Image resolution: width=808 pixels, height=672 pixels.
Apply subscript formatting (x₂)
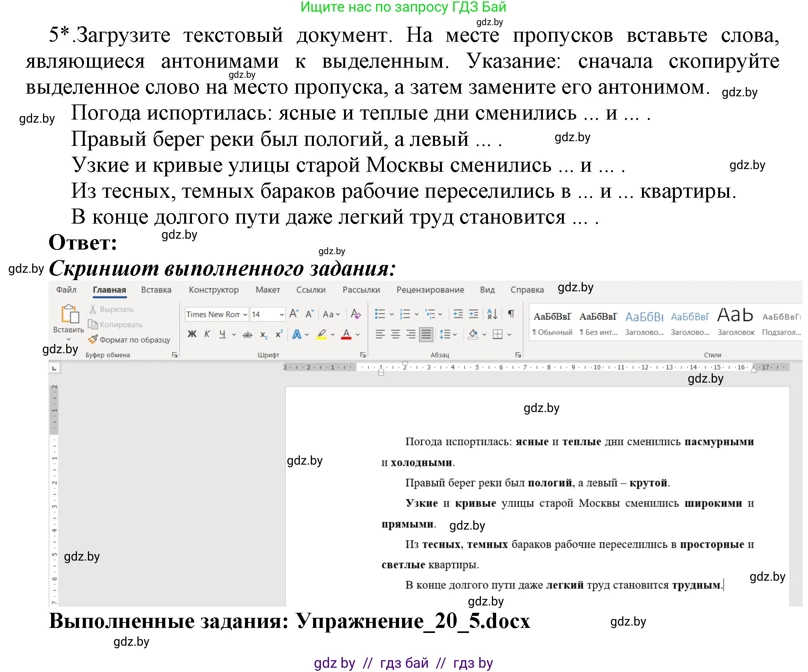(x=264, y=334)
